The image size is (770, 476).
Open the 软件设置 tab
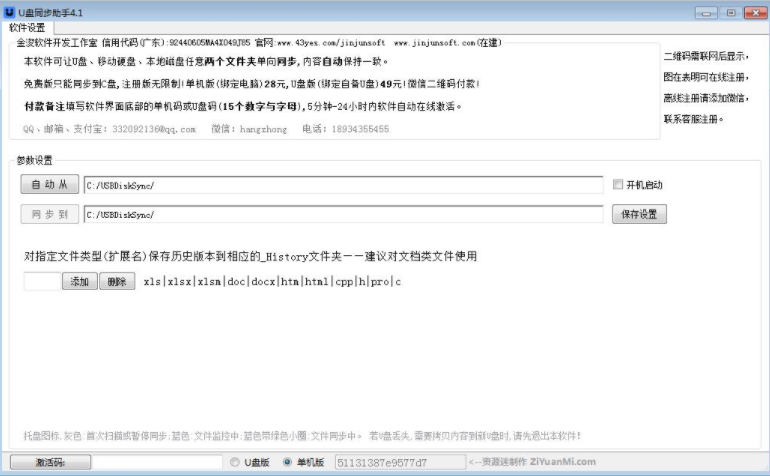tap(27, 28)
